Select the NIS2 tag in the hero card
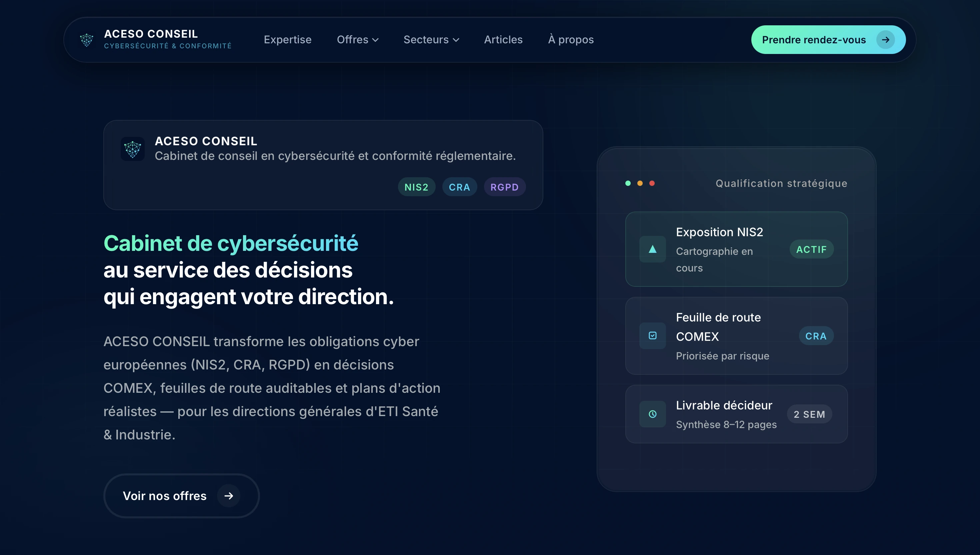Image resolution: width=980 pixels, height=555 pixels. pyautogui.click(x=416, y=187)
